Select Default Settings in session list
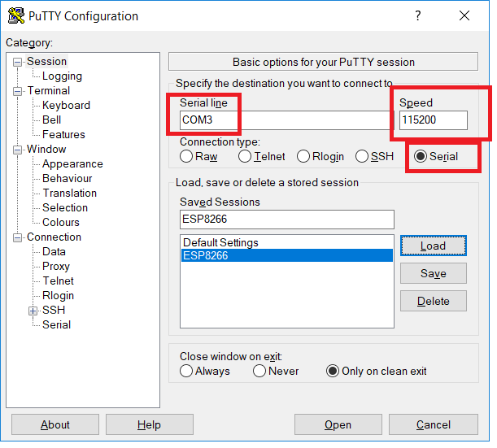The image size is (497, 448). coord(287,242)
